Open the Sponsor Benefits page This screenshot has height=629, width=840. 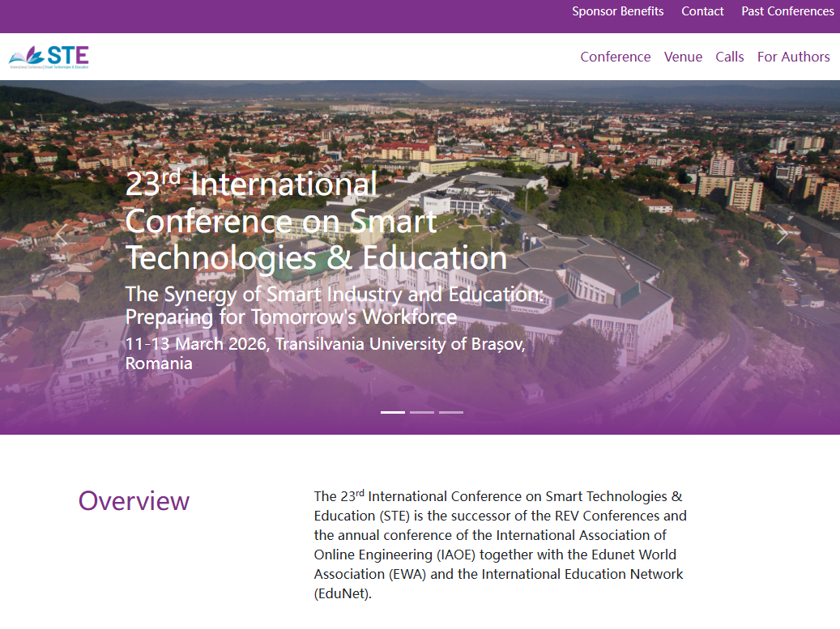pyautogui.click(x=617, y=11)
